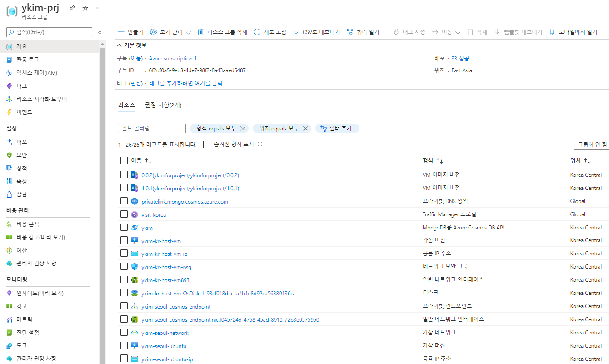Image resolution: width=609 pixels, height=364 pixels.
Task: Open the ykim Cosmos DB resource link
Action: tap(147, 228)
